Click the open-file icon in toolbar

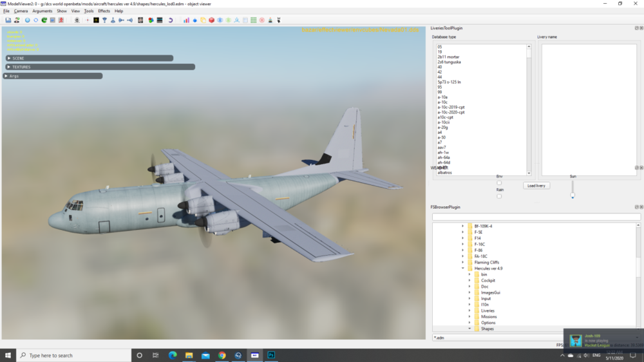pyautogui.click(x=8, y=20)
